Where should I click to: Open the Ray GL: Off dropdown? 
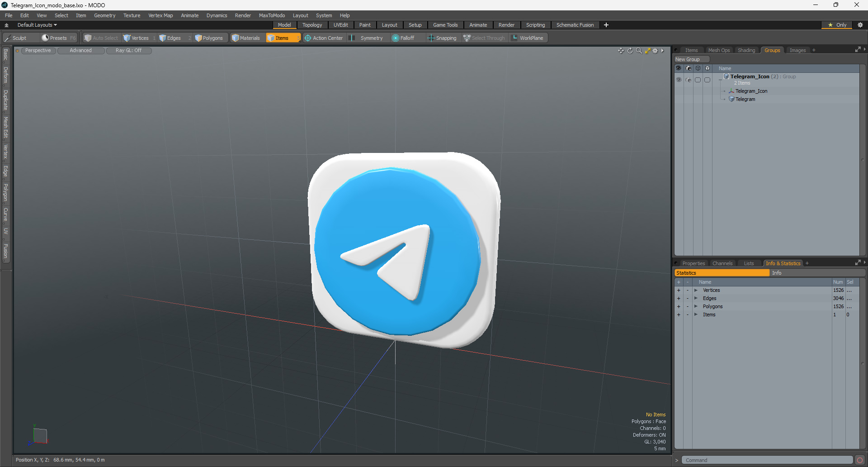(128, 51)
